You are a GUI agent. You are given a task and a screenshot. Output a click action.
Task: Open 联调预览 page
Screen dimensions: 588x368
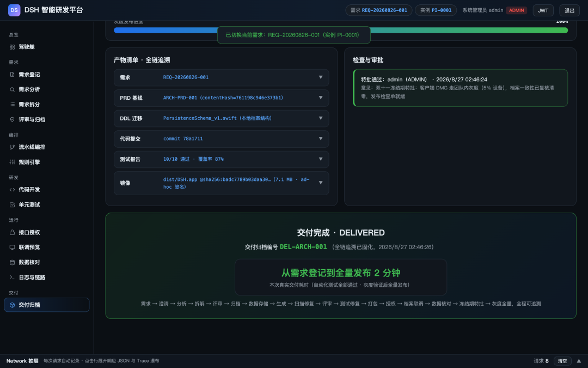46,247
